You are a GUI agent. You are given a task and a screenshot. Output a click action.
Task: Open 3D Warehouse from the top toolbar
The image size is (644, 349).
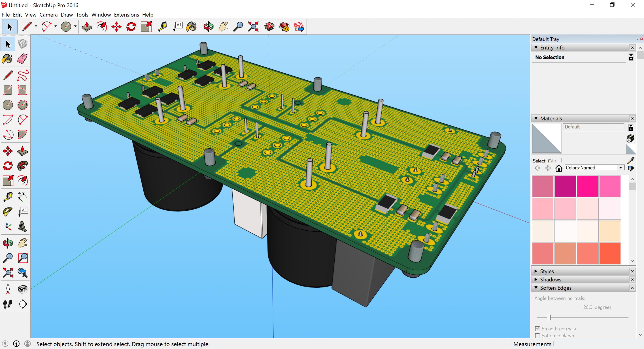pos(269,26)
